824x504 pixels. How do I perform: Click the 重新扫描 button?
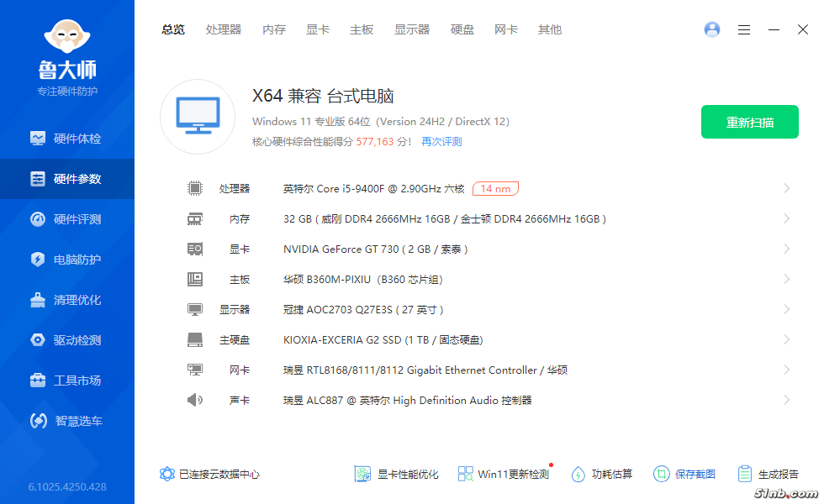click(x=750, y=122)
